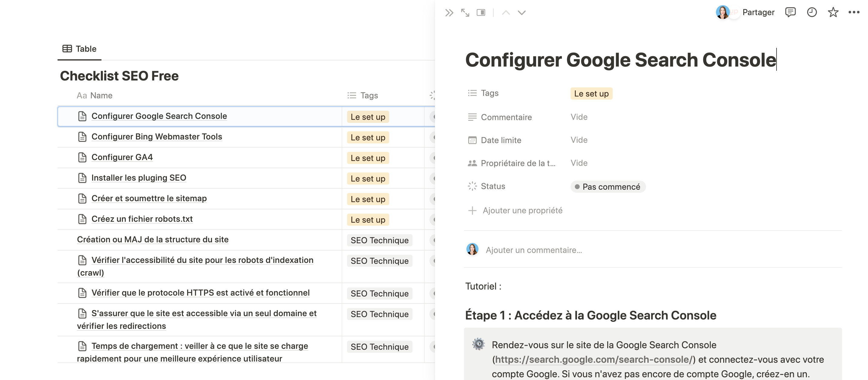Edit the page title Configurer Google Search Console

point(621,60)
